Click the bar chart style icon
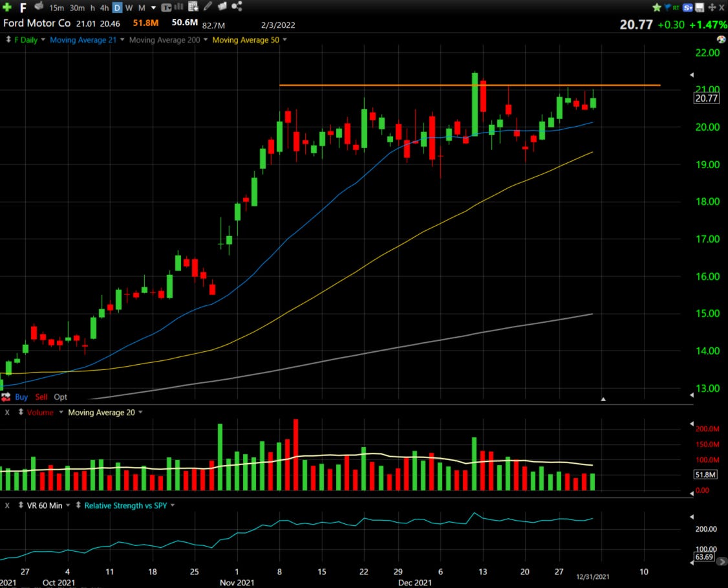Image resolution: width=728 pixels, height=588 pixels. (178, 6)
